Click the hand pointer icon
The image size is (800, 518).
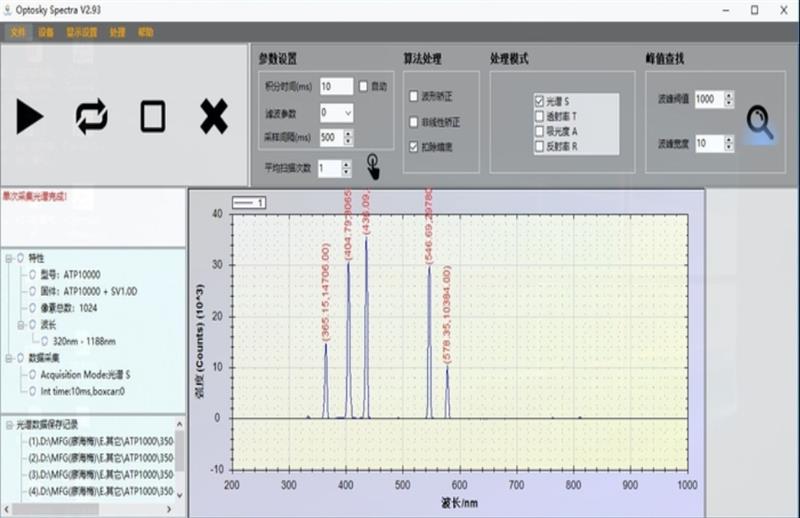click(x=372, y=163)
